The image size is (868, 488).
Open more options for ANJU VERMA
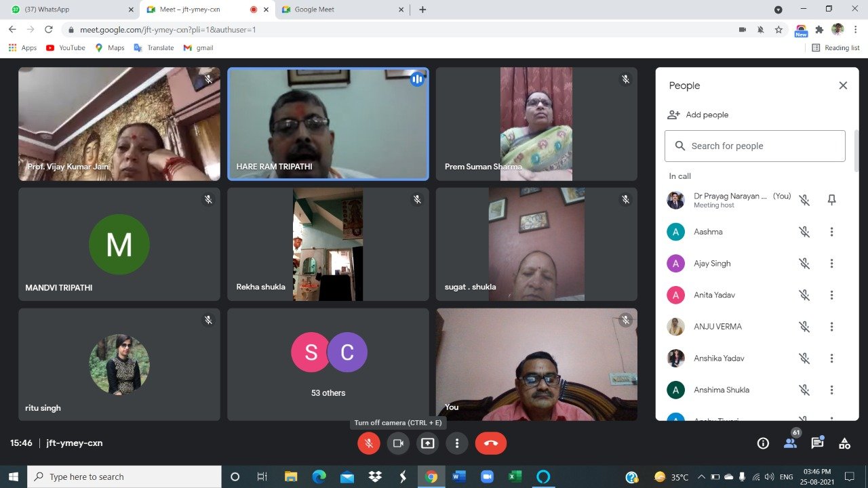point(831,327)
